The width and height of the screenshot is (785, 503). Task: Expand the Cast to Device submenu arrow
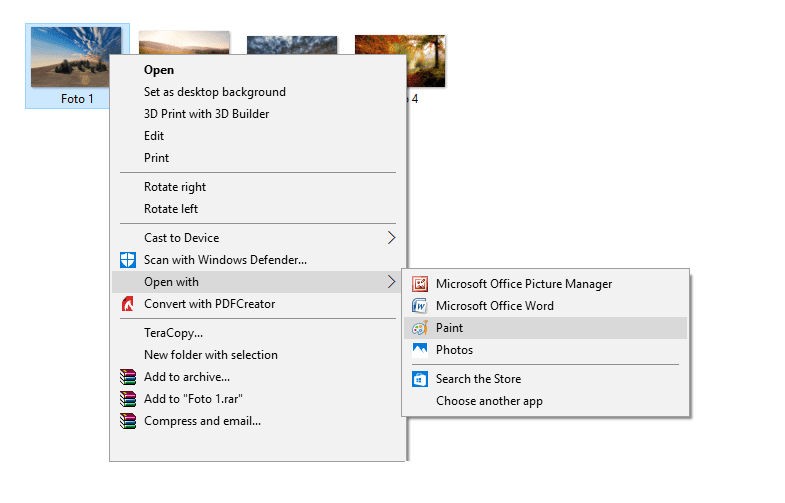click(391, 238)
